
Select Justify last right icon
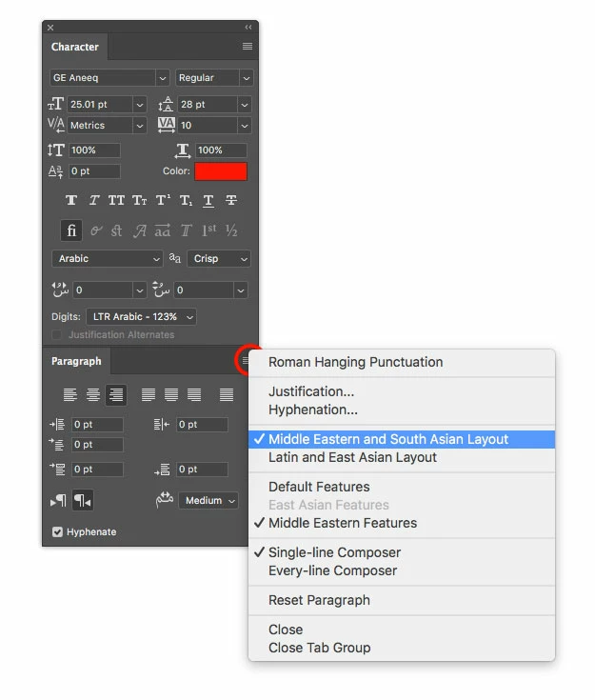[x=193, y=394]
